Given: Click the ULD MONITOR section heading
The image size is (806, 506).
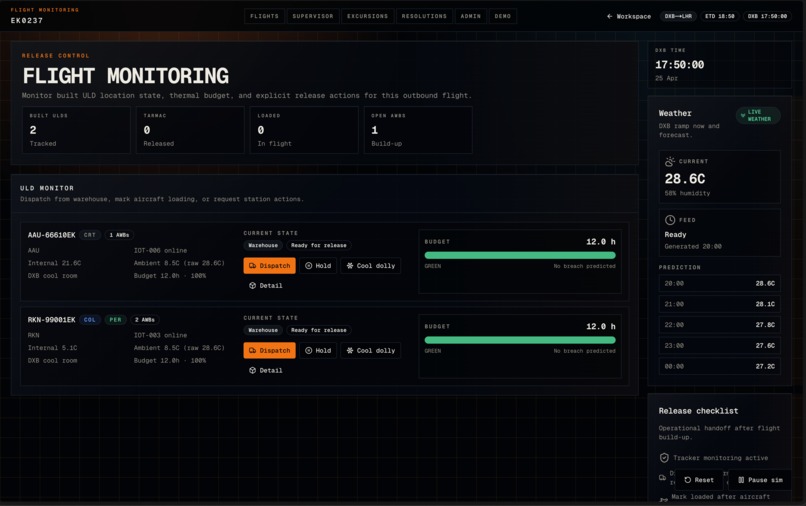Looking at the screenshot, I should (47, 188).
